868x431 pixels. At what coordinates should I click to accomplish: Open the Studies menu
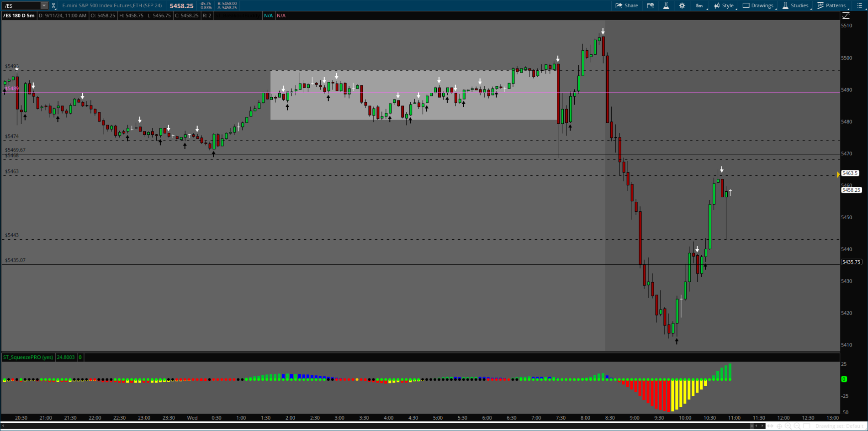click(x=796, y=5)
